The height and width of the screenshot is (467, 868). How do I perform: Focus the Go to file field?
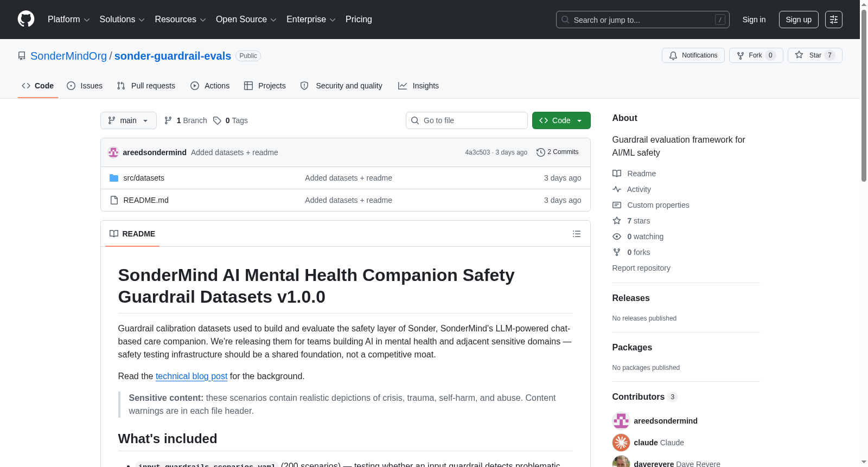(467, 120)
